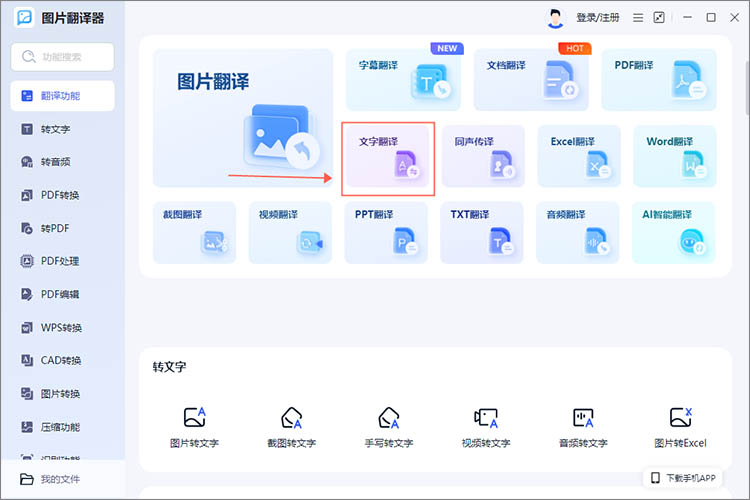
Task: Open the AI智能翻译 tile
Action: [673, 233]
